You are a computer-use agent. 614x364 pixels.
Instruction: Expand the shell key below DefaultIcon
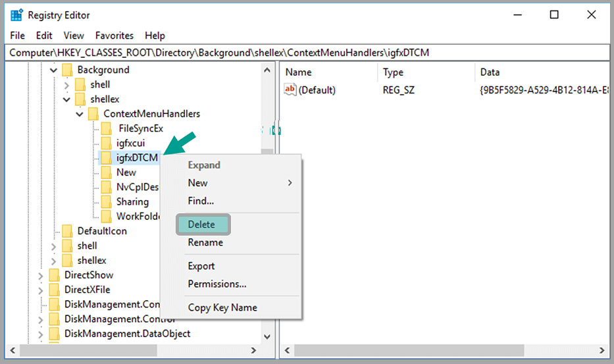point(54,246)
